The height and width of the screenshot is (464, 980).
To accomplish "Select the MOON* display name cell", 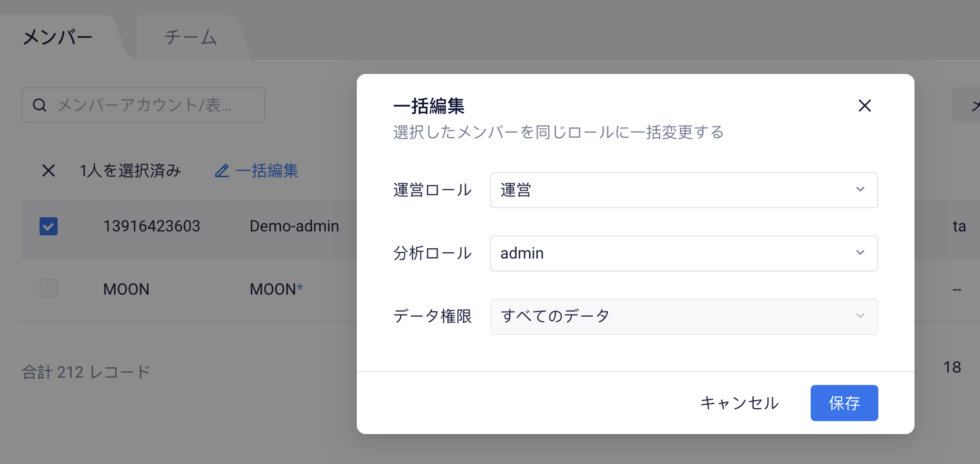I will coord(277,289).
